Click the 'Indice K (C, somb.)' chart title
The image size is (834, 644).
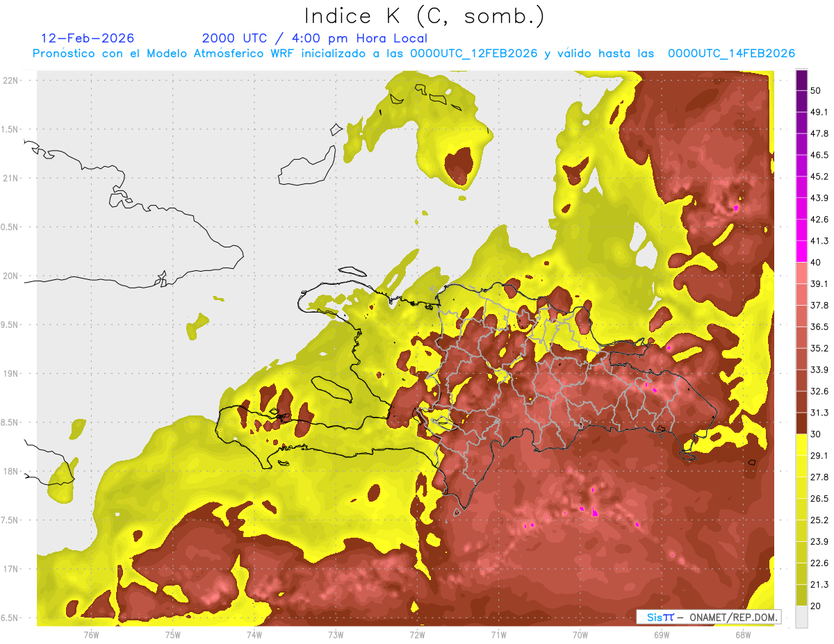click(x=425, y=16)
